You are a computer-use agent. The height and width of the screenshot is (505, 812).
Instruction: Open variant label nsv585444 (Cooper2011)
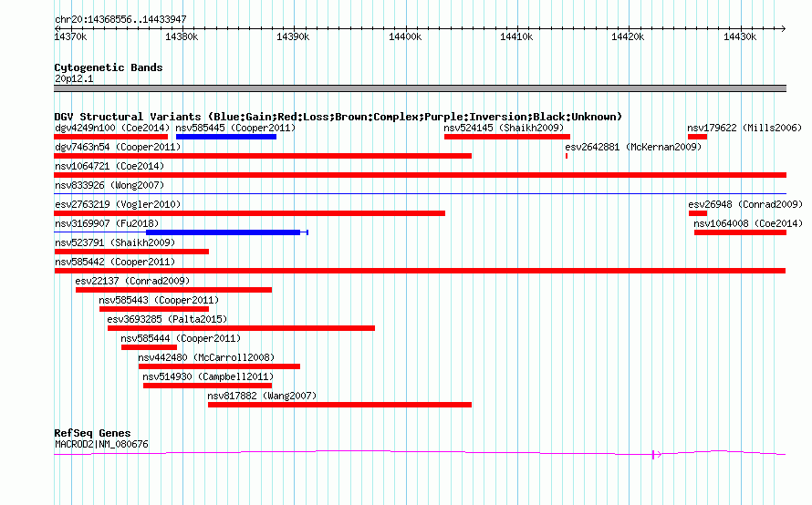[x=181, y=338]
